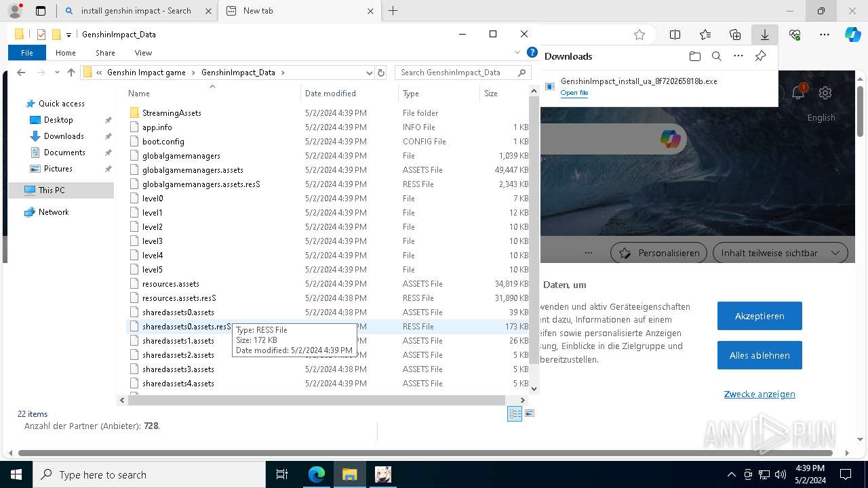The image size is (868, 488).
Task: Switch to details view icon
Action: coord(515,413)
